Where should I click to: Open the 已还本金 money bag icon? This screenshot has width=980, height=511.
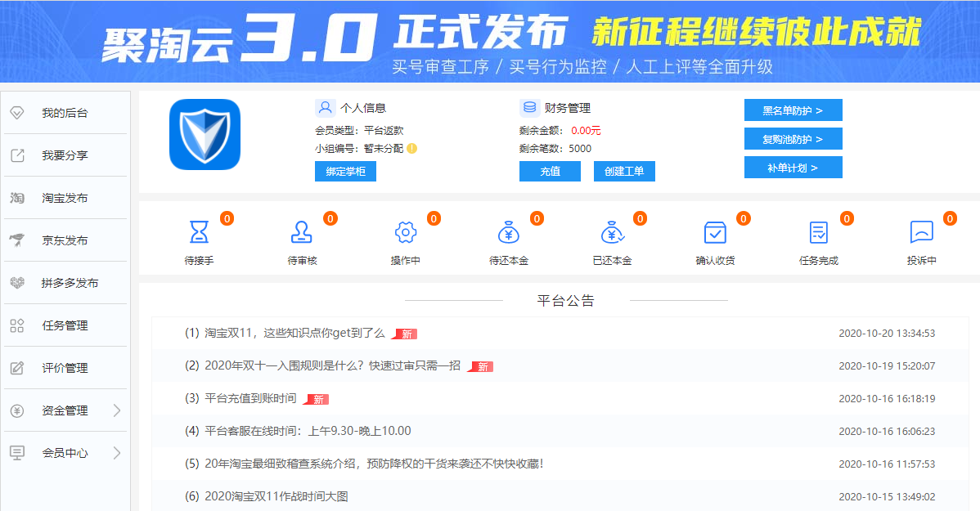(x=613, y=231)
